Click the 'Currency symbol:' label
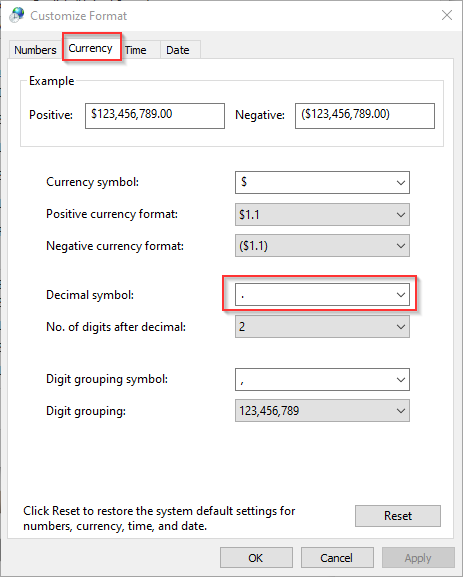The width and height of the screenshot is (463, 577). [92, 182]
